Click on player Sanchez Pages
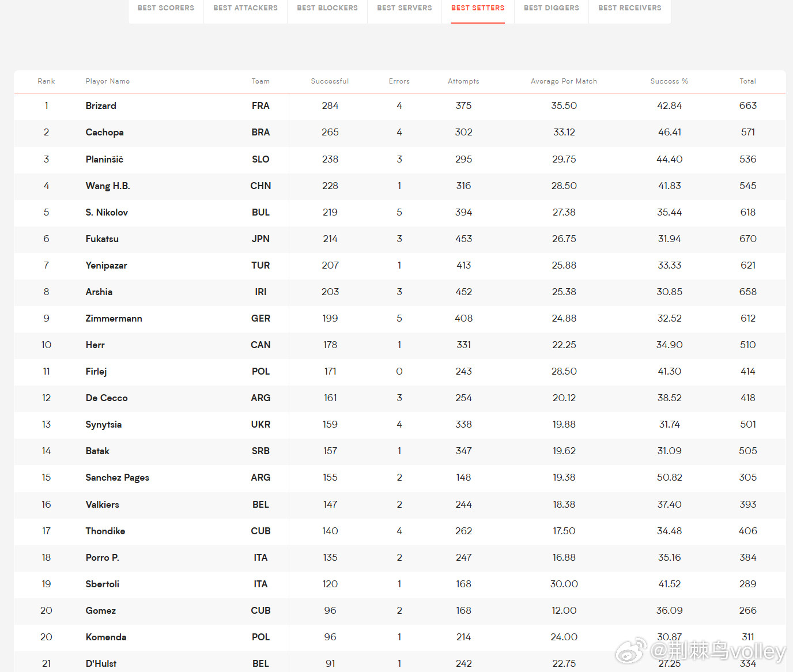The image size is (793, 672). 117,478
